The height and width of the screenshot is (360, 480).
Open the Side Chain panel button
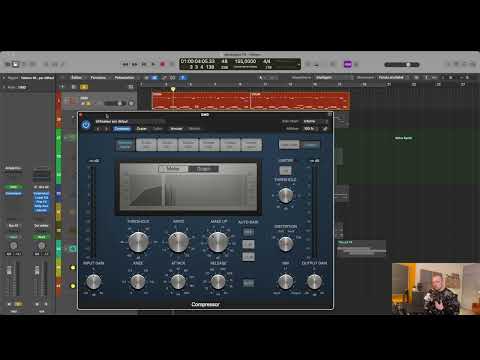289,145
